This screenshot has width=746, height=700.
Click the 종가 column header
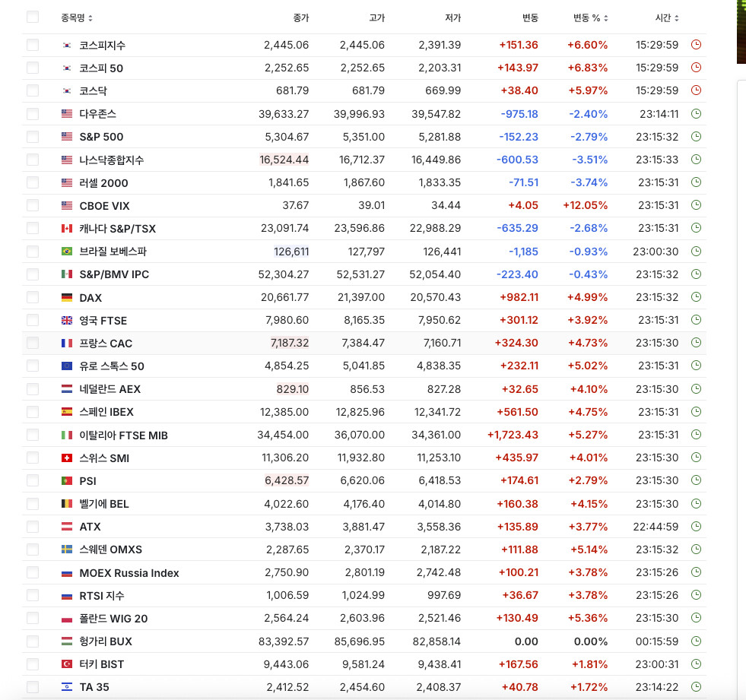(300, 18)
